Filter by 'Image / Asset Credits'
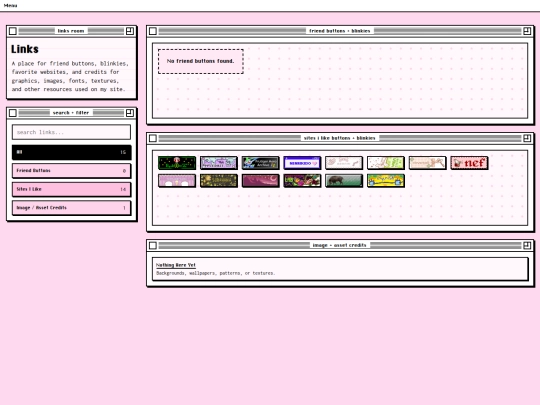The image size is (540, 405). point(72,208)
